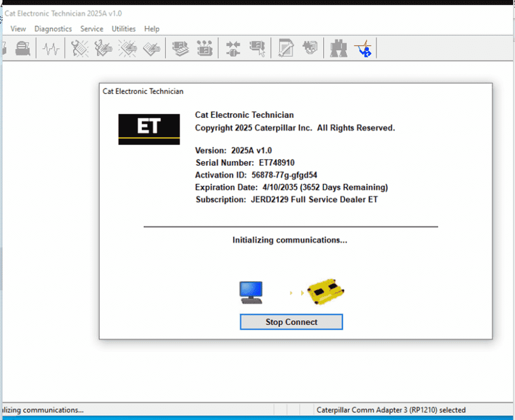Open the View menu
This screenshot has width=515, height=420.
pos(18,29)
